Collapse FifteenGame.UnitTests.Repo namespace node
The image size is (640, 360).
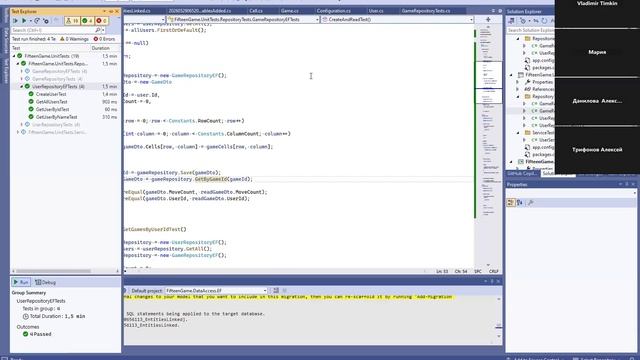pos(18,64)
